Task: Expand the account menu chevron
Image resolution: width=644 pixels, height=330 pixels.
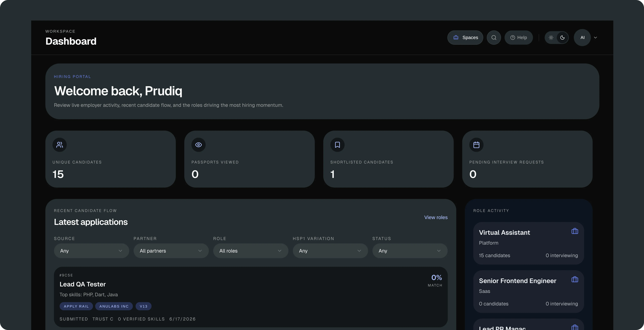Action: 595,37
